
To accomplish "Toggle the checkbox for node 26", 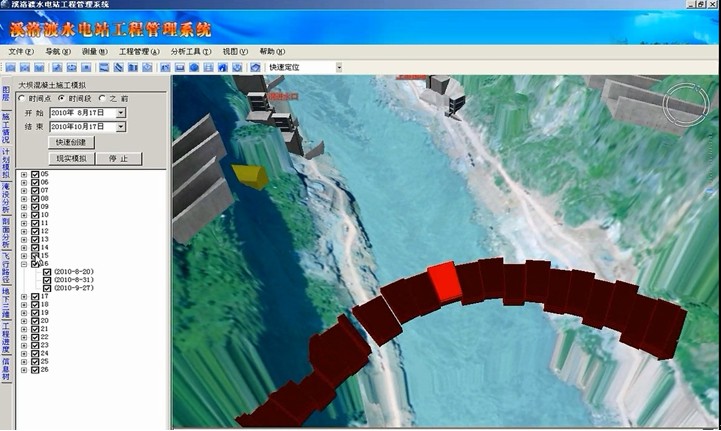I will (35, 370).
